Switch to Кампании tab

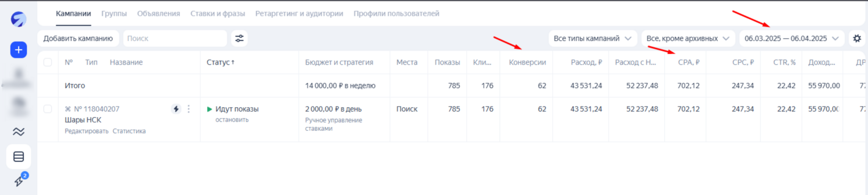[73, 13]
